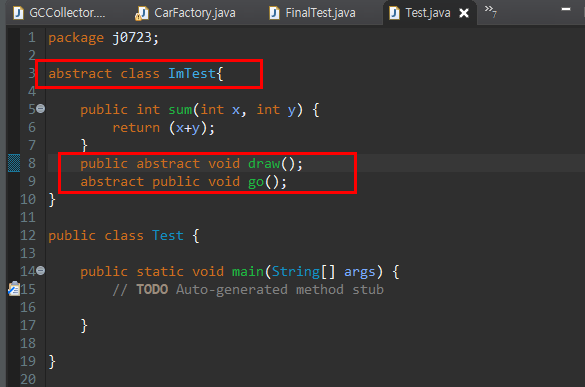Click the String type in main signature
585x387 pixels.
pyautogui.click(x=296, y=272)
